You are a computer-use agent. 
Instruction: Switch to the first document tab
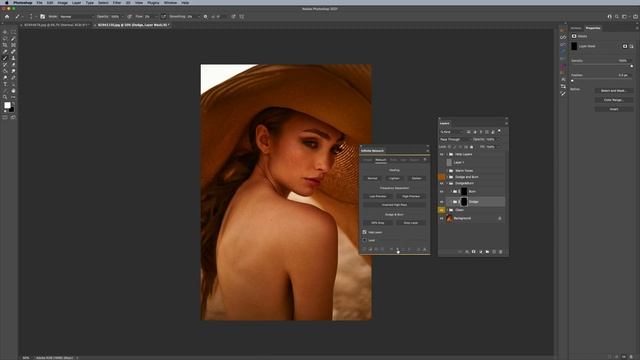tap(55, 25)
